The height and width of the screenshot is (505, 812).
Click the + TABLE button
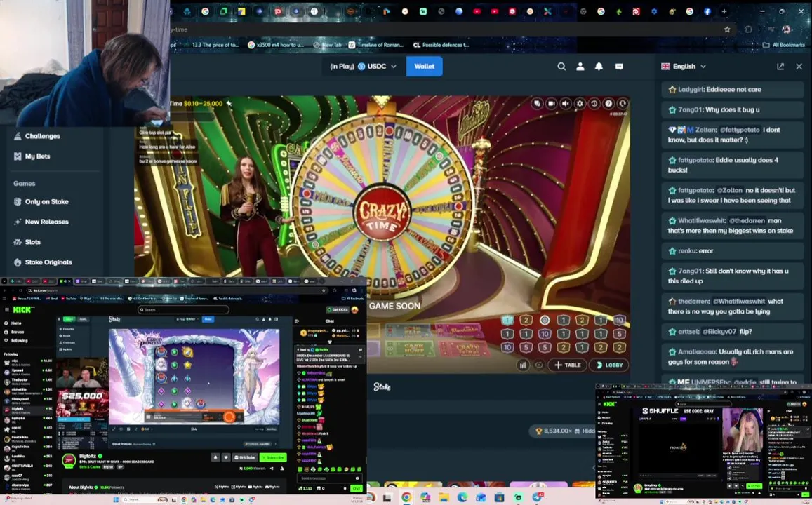[x=568, y=365]
